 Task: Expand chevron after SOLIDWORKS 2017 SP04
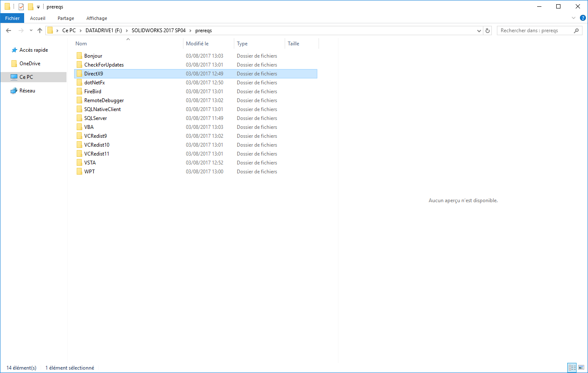coord(190,31)
